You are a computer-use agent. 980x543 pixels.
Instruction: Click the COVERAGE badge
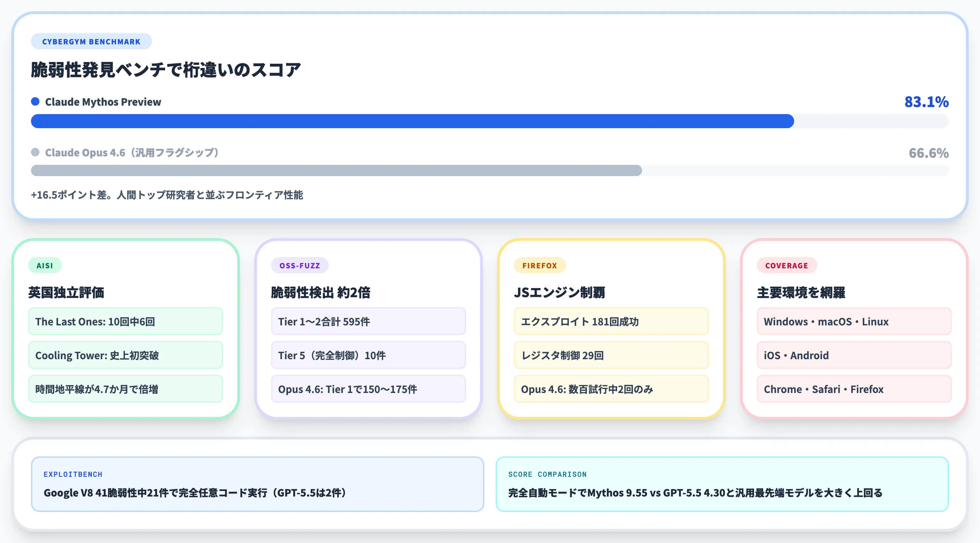point(787,266)
